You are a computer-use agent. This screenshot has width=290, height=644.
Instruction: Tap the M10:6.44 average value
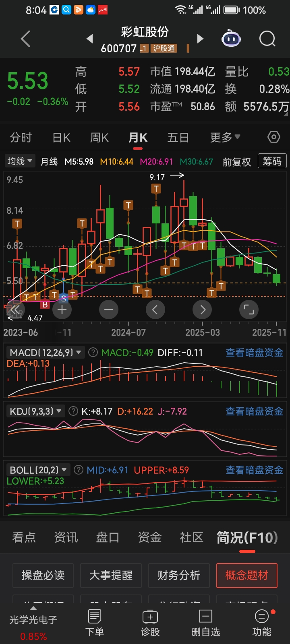[117, 162]
